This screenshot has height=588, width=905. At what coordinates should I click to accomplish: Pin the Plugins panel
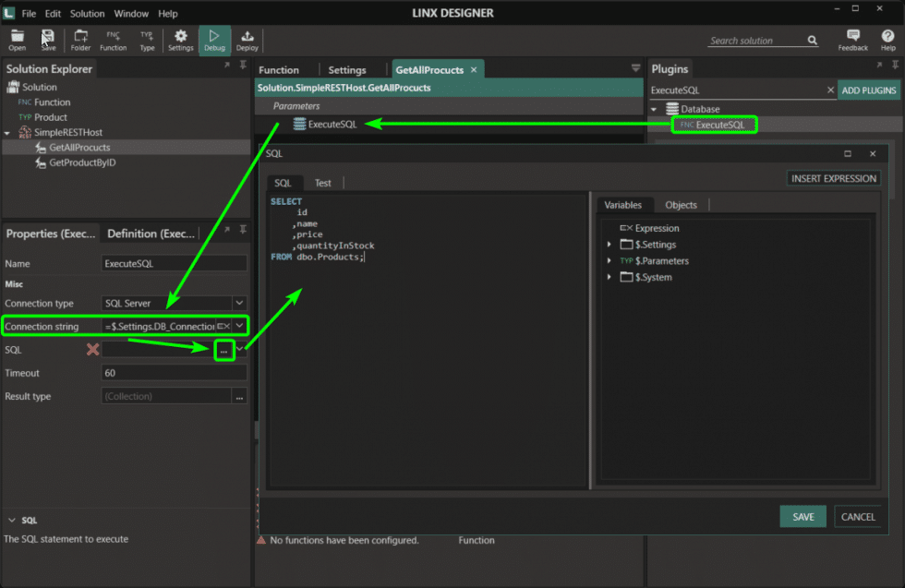pyautogui.click(x=894, y=66)
